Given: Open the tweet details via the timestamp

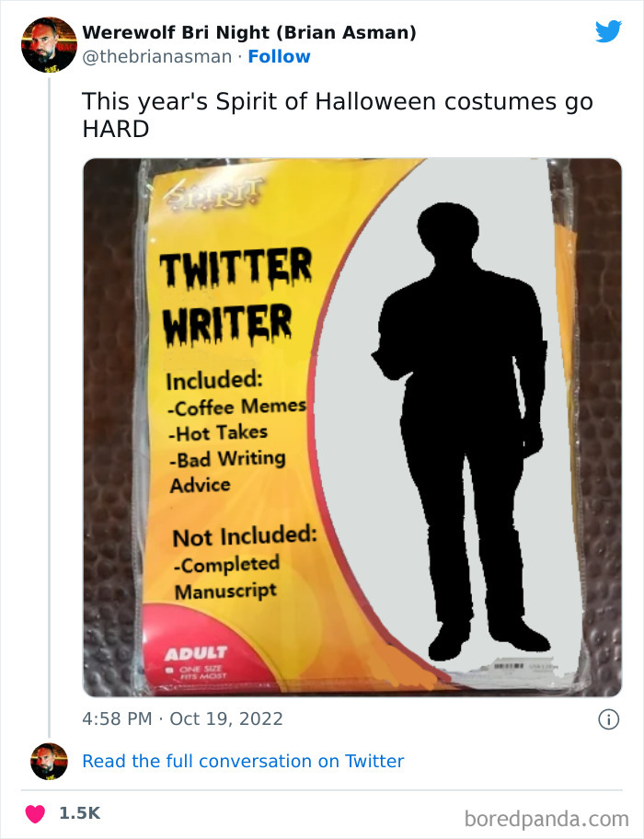Looking at the screenshot, I should [x=182, y=719].
